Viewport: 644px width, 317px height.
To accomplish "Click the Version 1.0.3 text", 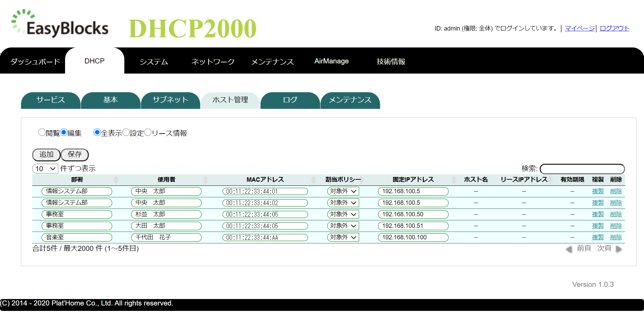I will (593, 284).
